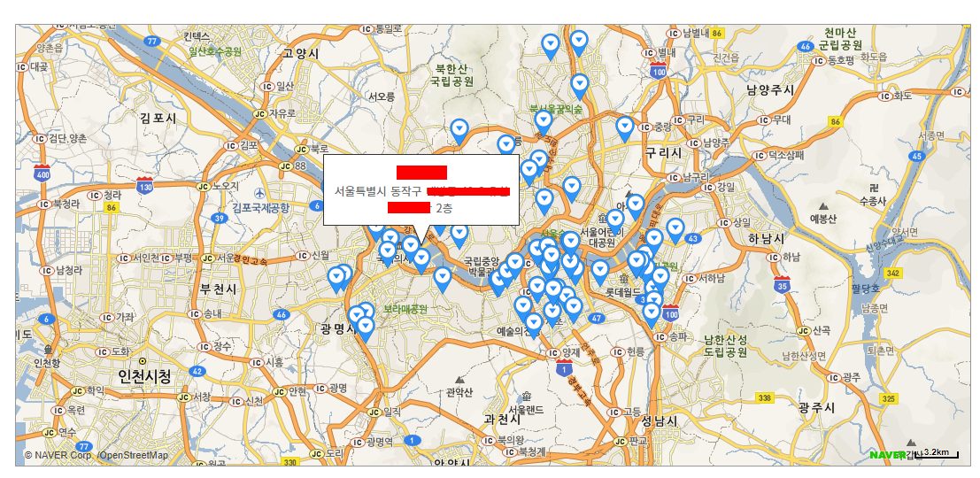Click the route 130 highway shield
Image resolution: width=980 pixels, height=478 pixels.
tap(144, 186)
